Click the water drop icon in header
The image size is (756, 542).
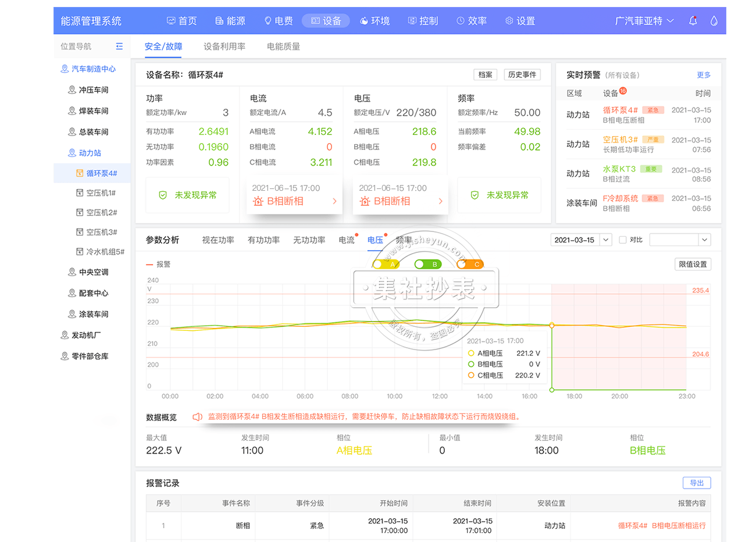(x=714, y=21)
